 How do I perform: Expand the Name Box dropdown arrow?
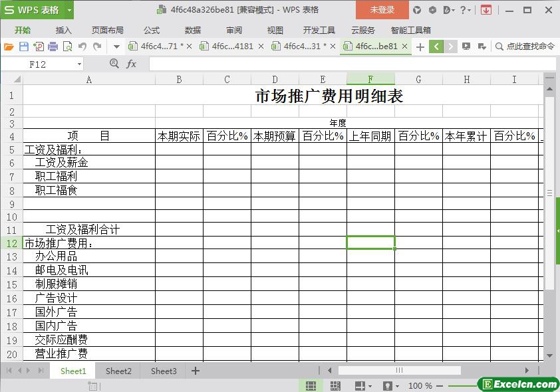pyautogui.click(x=79, y=64)
